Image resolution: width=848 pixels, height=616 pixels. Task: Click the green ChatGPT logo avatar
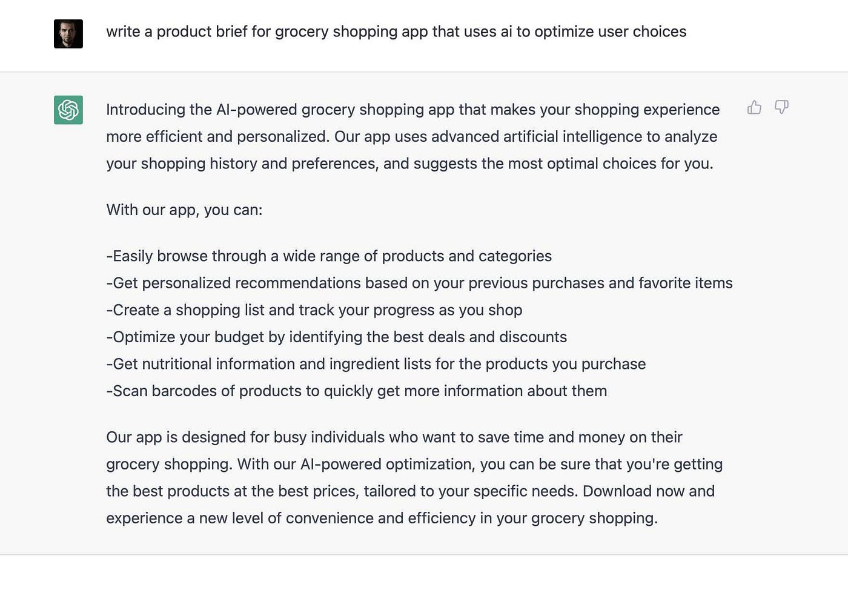tap(68, 110)
